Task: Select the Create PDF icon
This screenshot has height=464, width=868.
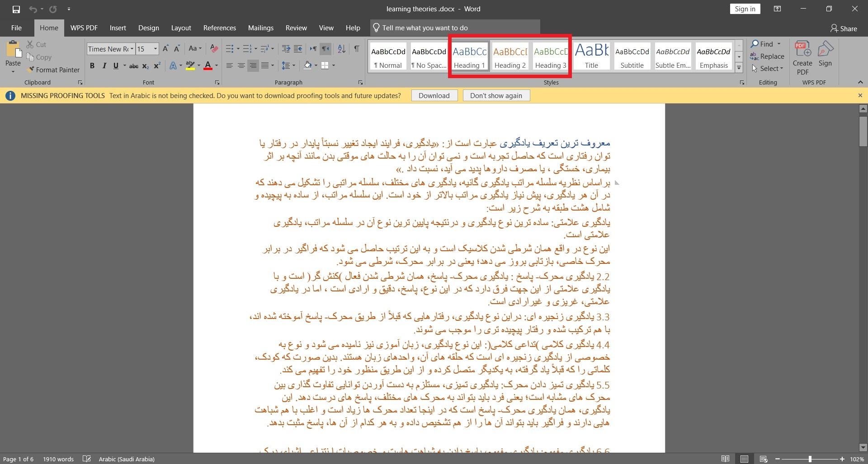Action: pos(802,58)
